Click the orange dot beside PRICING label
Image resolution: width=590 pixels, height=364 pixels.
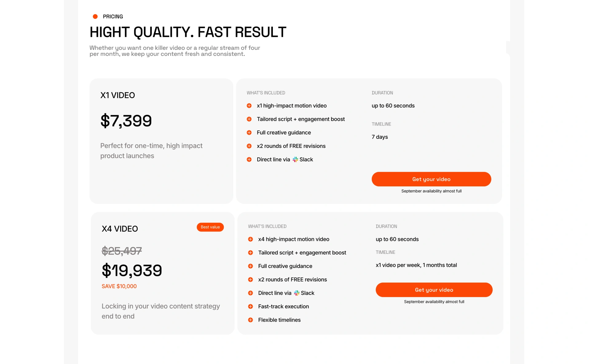[x=95, y=17]
